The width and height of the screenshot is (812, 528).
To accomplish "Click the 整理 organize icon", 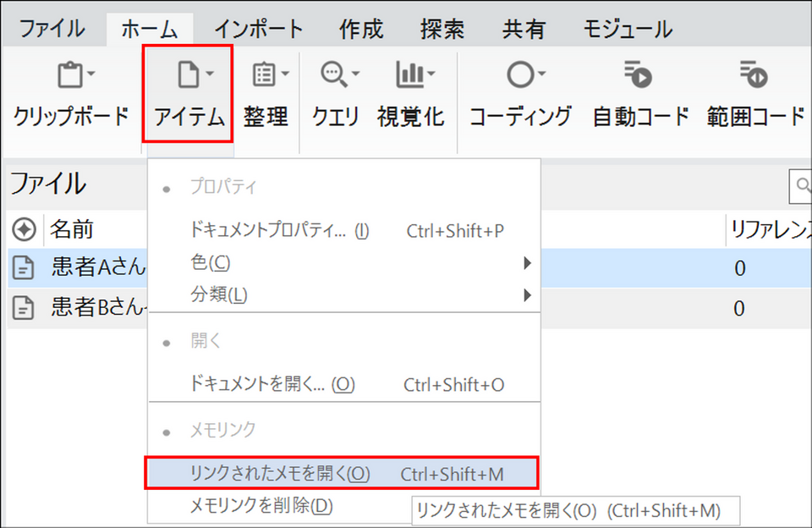I will point(265,76).
